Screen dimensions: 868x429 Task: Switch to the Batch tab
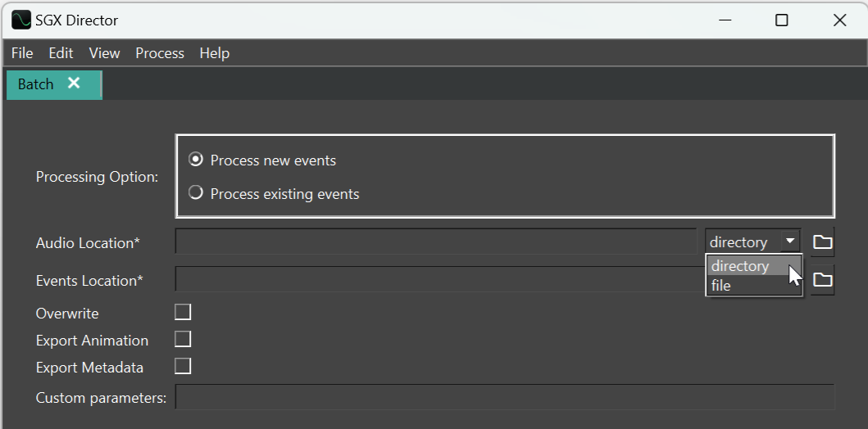36,84
